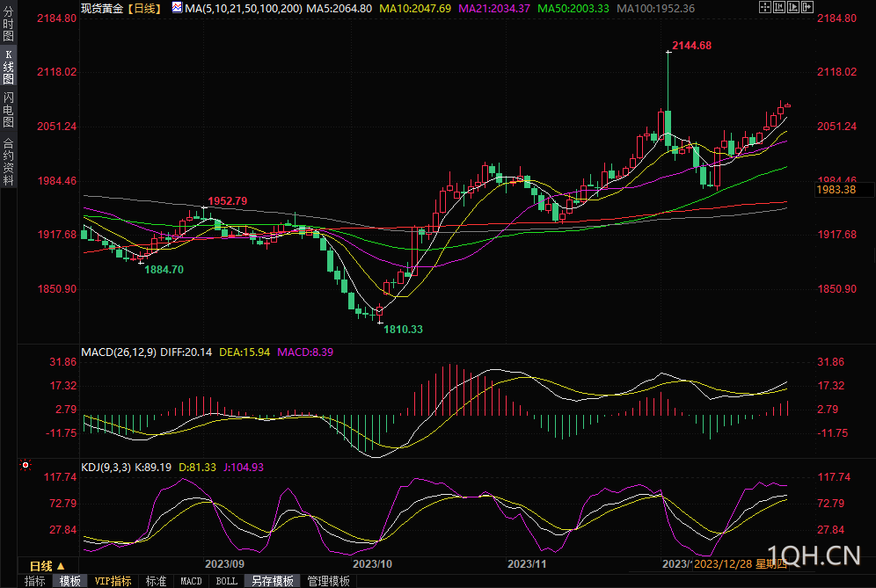Select the K线图 side tab

(x=8, y=66)
